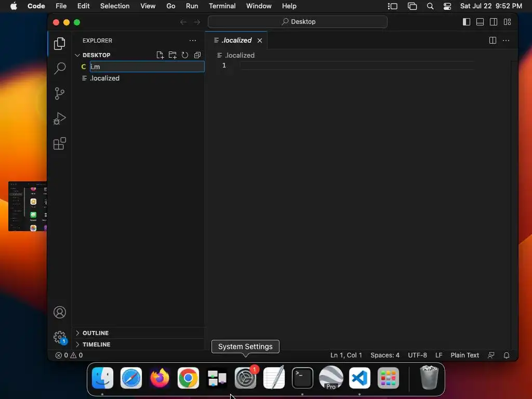532x399 pixels.
Task: Click the screenshot thumbnail preview at left
Action: coord(28,206)
